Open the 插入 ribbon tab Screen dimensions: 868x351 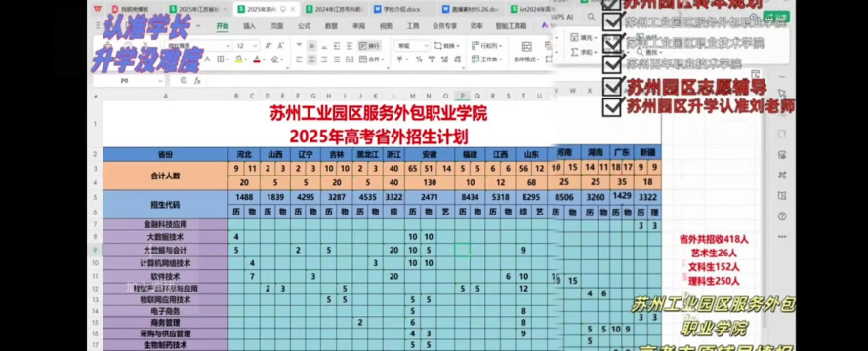tap(249, 26)
